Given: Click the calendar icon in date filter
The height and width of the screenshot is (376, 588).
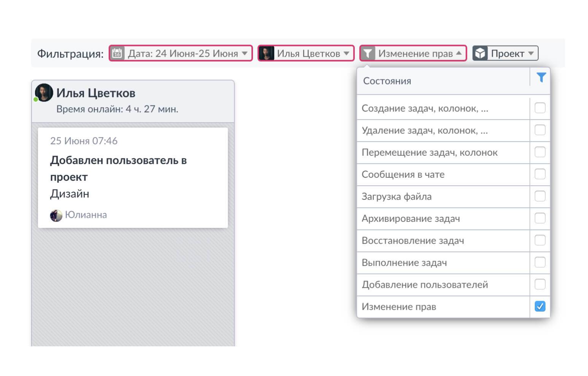Looking at the screenshot, I should click(x=117, y=53).
